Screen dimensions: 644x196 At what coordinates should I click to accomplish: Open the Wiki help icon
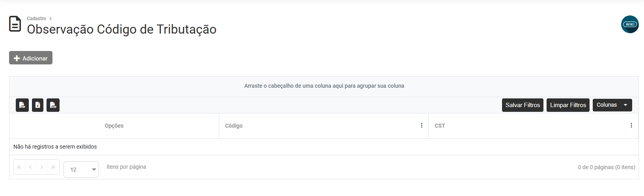coord(630,24)
